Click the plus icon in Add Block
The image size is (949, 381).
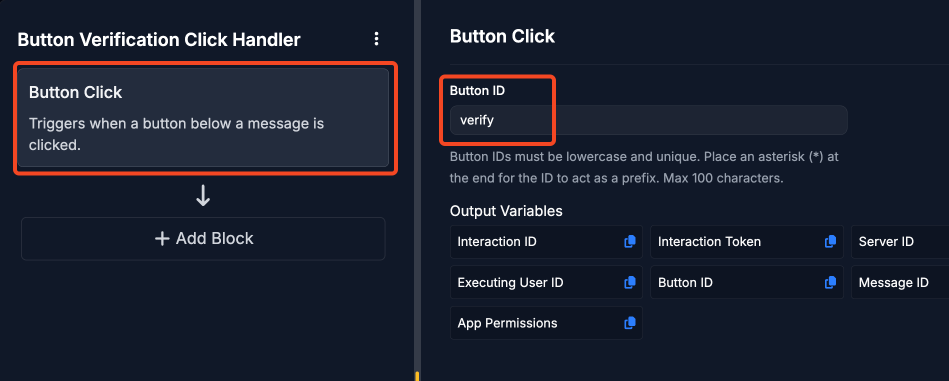tap(162, 238)
